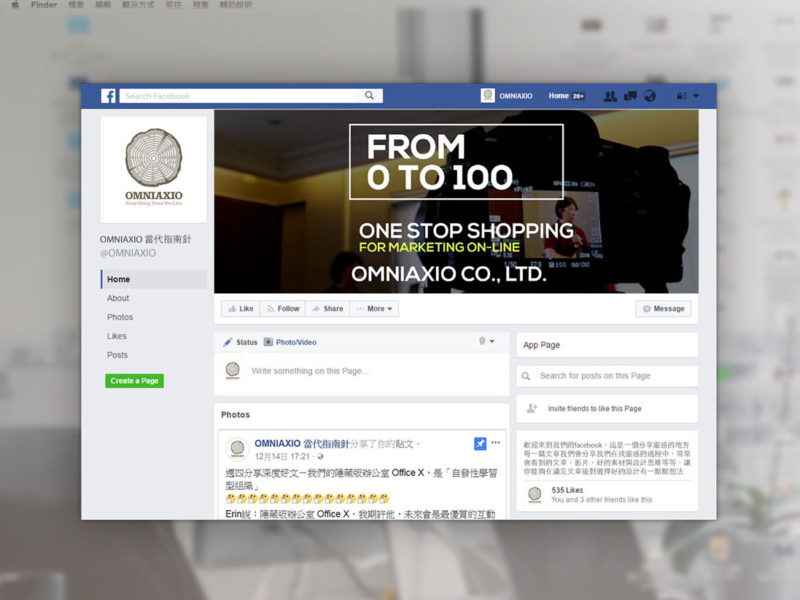Click the green Create a Page button
The width and height of the screenshot is (800, 600).
click(x=134, y=381)
